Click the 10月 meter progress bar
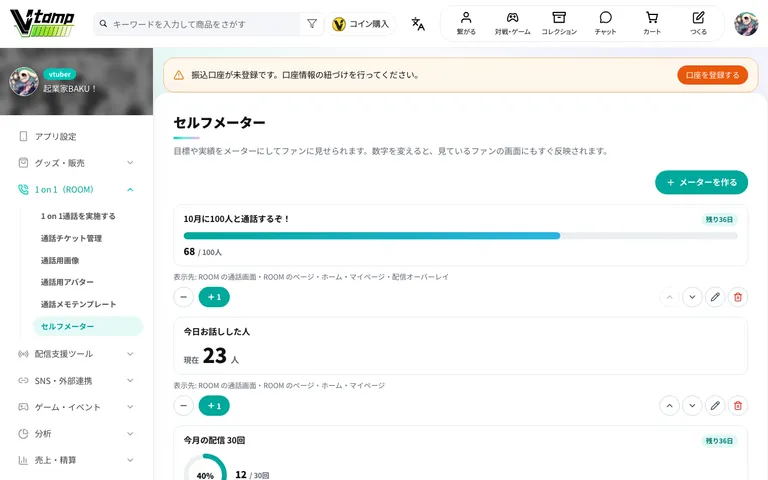The width and height of the screenshot is (768, 480). pos(460,236)
